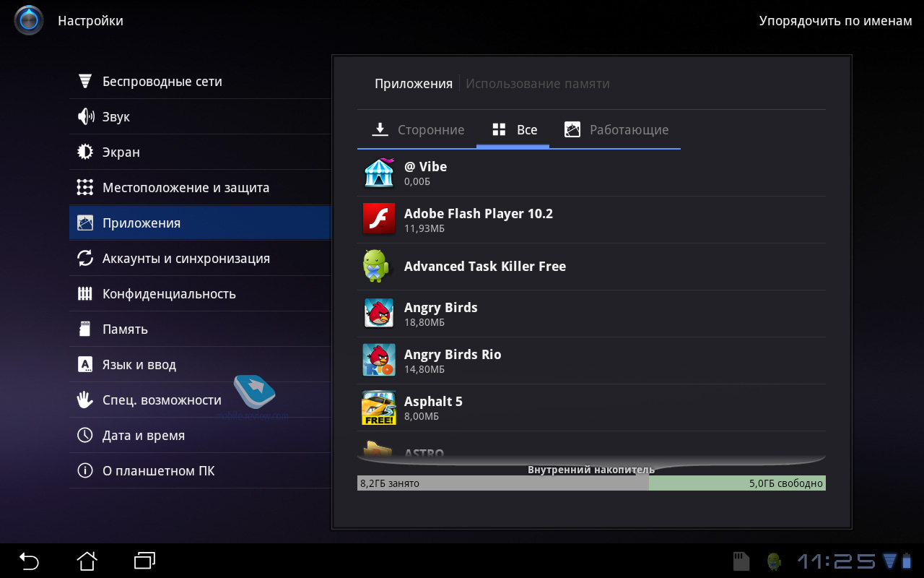Open Конфиденциальность settings
This screenshot has height=578, width=924.
[x=200, y=293]
